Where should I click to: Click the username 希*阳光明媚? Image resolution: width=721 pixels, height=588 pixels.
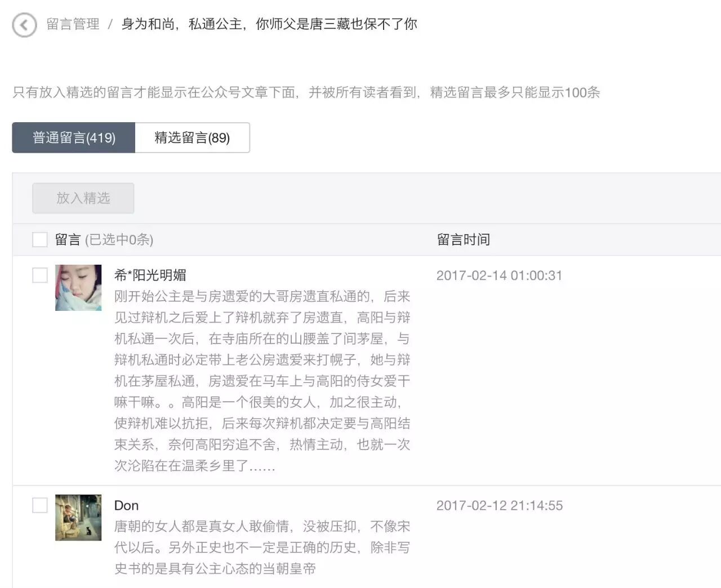150,275
